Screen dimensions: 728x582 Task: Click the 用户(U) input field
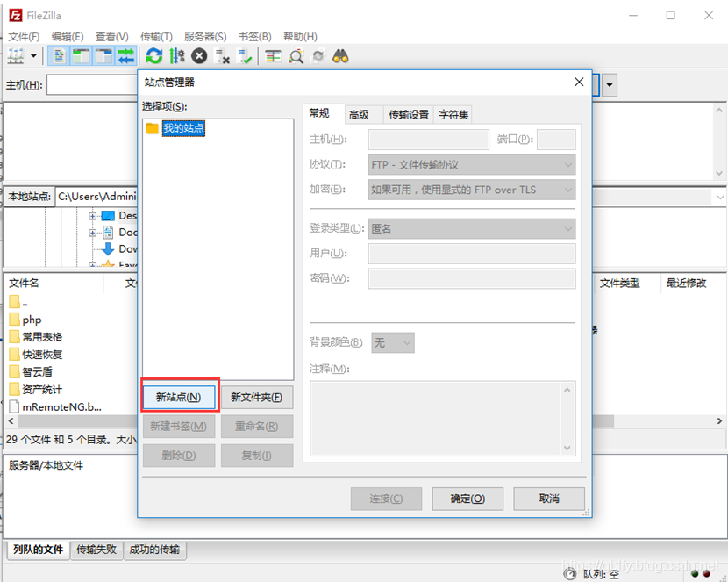pyautogui.click(x=472, y=254)
